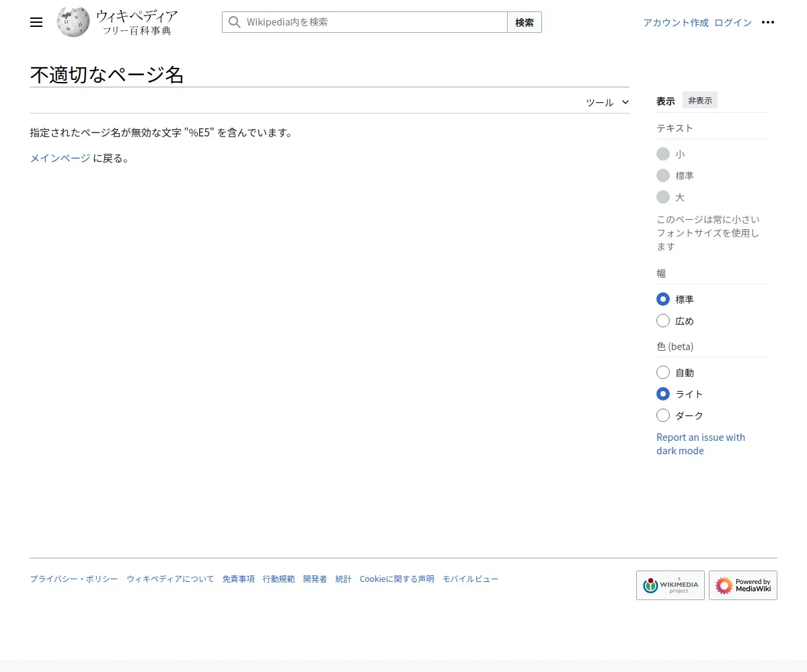Open the three-dot personal tools menu

(768, 22)
